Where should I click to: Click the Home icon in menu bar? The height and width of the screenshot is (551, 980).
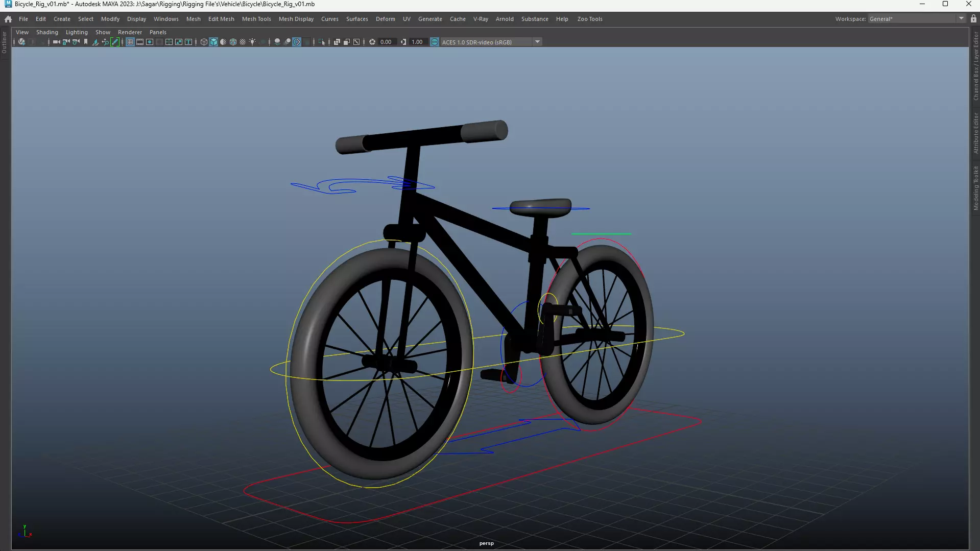pos(8,19)
